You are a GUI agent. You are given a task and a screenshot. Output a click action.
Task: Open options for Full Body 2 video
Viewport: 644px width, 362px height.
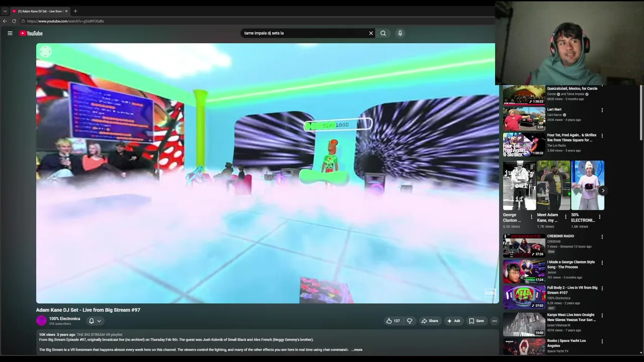coord(602,288)
